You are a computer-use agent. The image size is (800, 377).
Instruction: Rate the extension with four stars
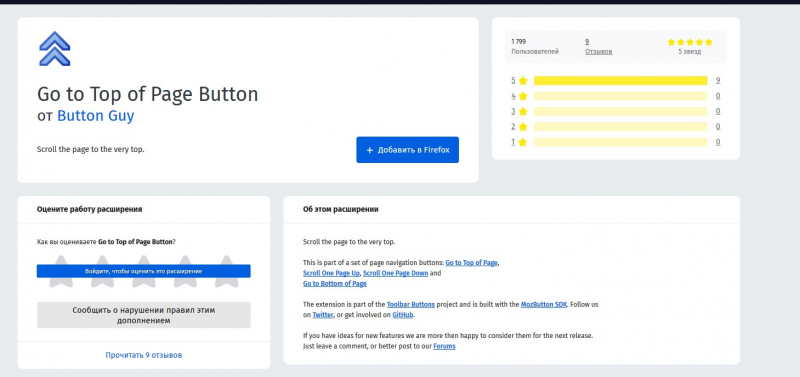tap(185, 271)
